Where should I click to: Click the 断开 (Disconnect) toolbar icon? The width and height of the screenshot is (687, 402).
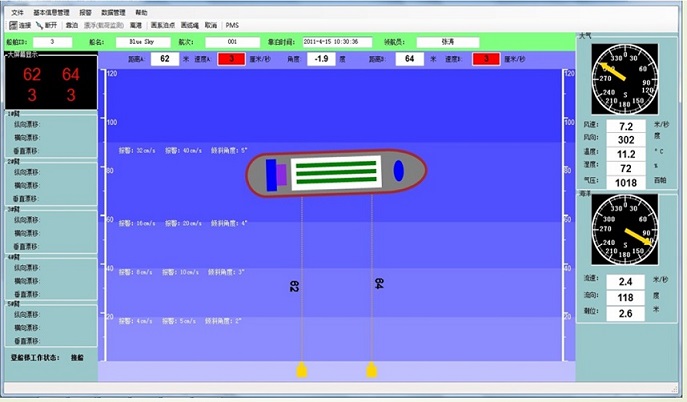click(x=46, y=24)
